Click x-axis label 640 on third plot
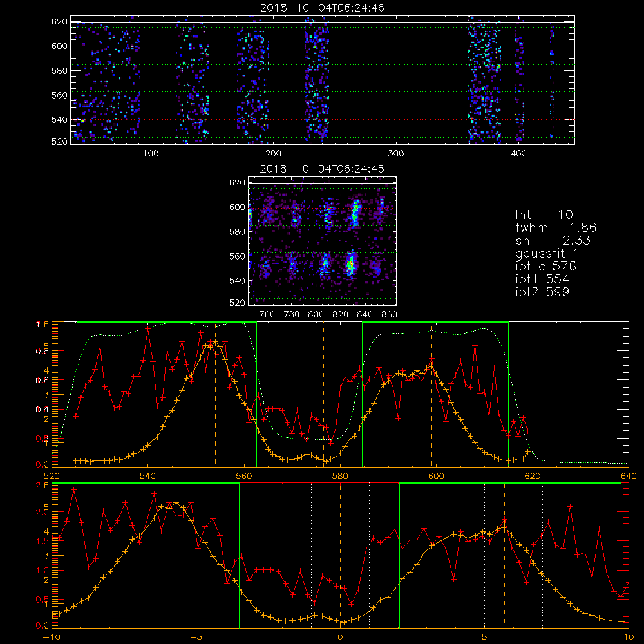Viewport: 644px width, 644px height. (x=629, y=477)
